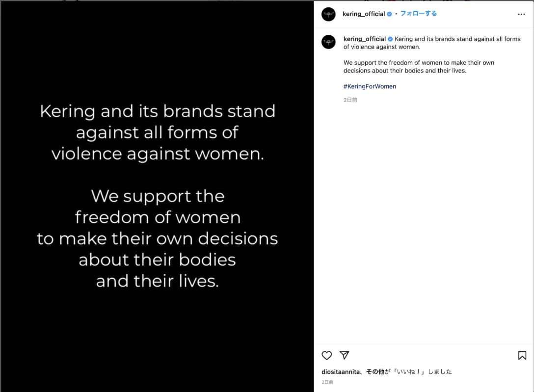Like the post with the heart icon

click(x=327, y=356)
